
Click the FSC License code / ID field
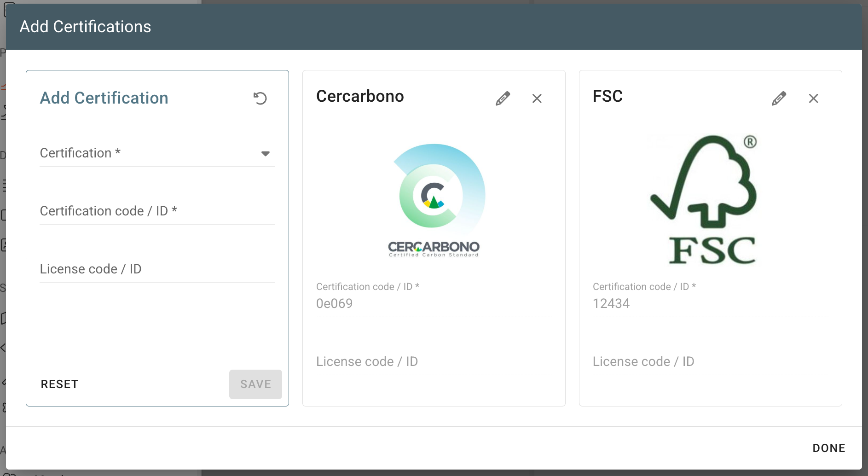click(x=711, y=362)
